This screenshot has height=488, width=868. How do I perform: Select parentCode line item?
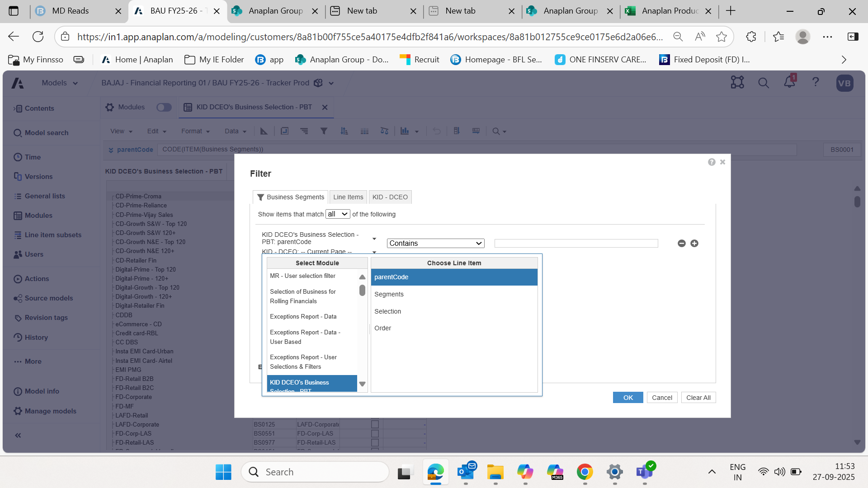(x=454, y=277)
